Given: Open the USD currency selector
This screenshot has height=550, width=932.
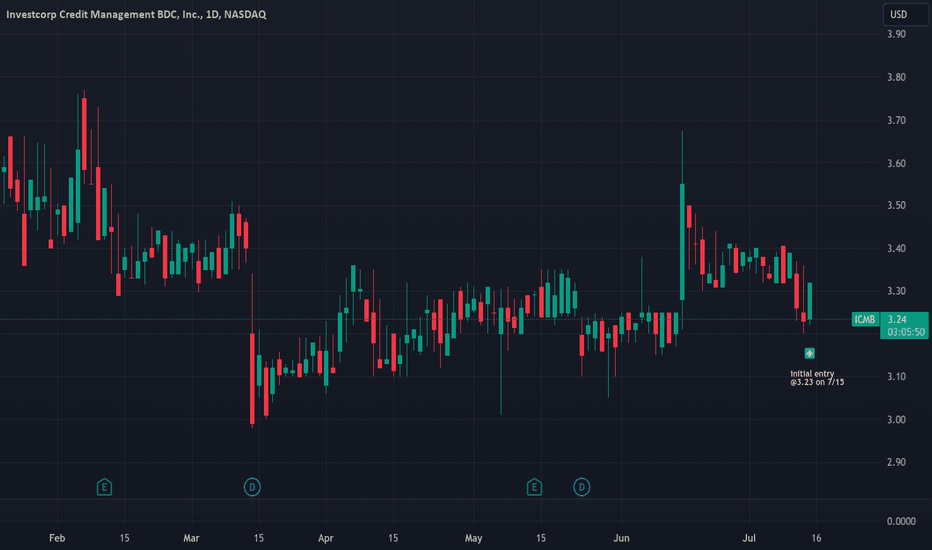Looking at the screenshot, I should [x=905, y=14].
